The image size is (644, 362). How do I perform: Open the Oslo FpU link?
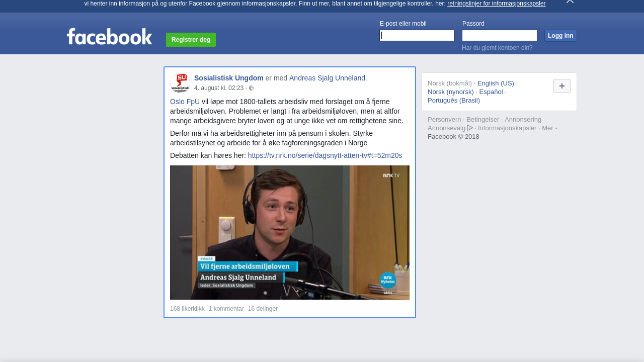[185, 102]
